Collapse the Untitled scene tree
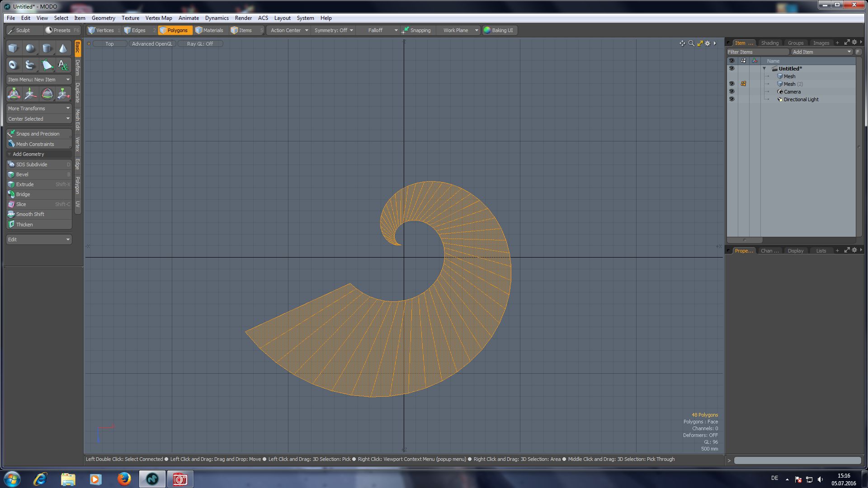Image resolution: width=868 pixels, height=488 pixels. point(764,69)
